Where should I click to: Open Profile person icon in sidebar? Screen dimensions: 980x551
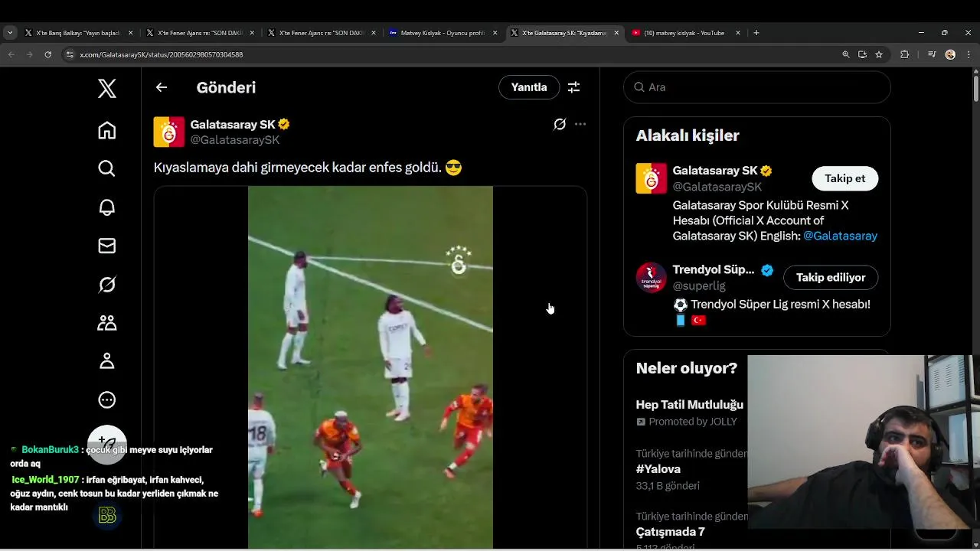point(107,361)
